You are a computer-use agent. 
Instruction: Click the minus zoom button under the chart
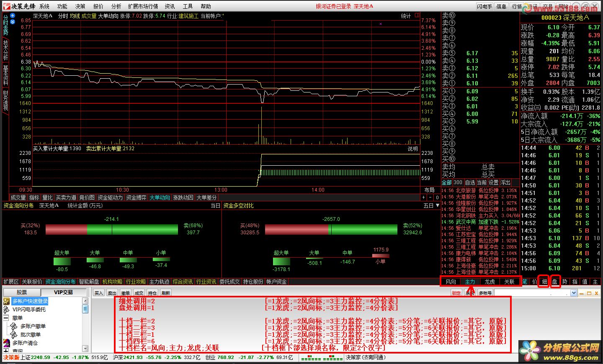pyautogui.click(x=430, y=197)
